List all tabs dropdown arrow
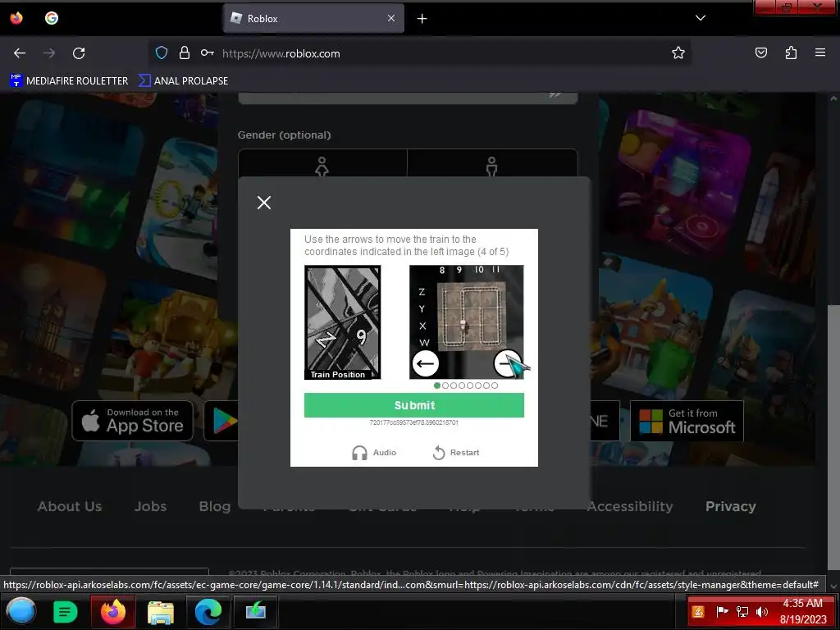This screenshot has height=630, width=840. (x=701, y=18)
